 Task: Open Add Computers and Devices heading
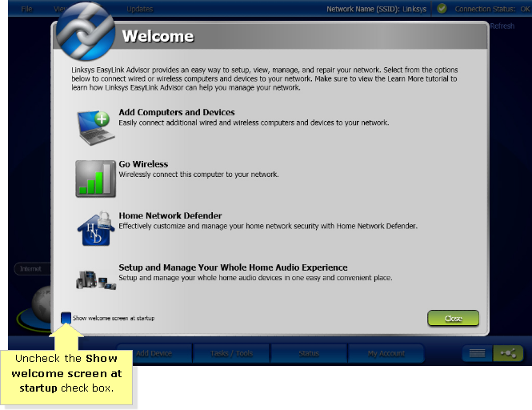177,112
